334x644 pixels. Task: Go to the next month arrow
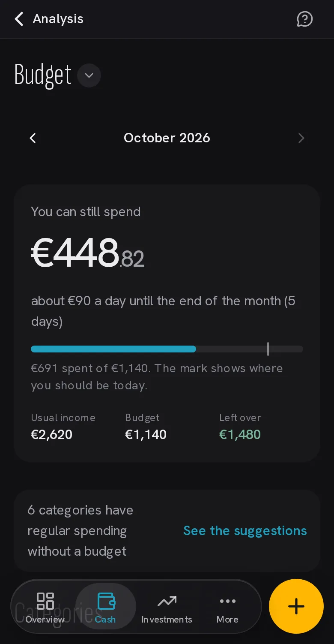click(x=301, y=138)
